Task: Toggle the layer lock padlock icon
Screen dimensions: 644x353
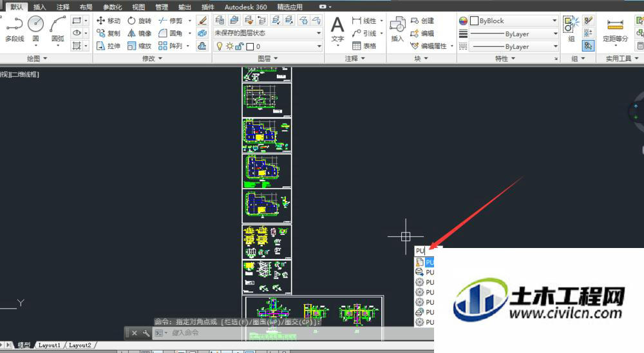Action: click(240, 46)
